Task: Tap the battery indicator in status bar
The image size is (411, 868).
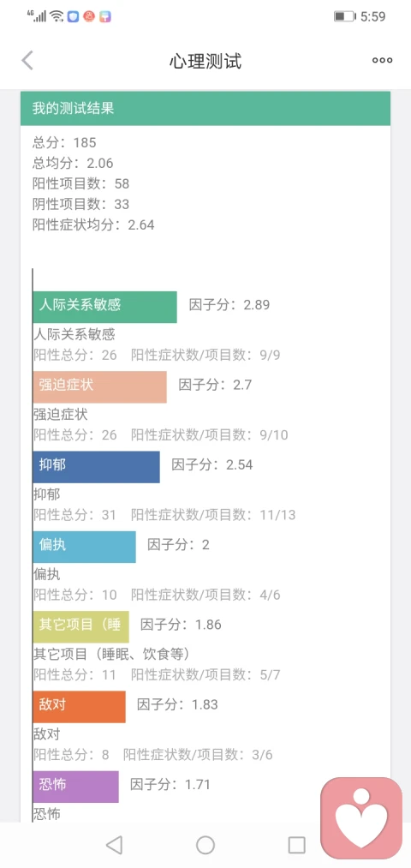Action: coord(344,16)
